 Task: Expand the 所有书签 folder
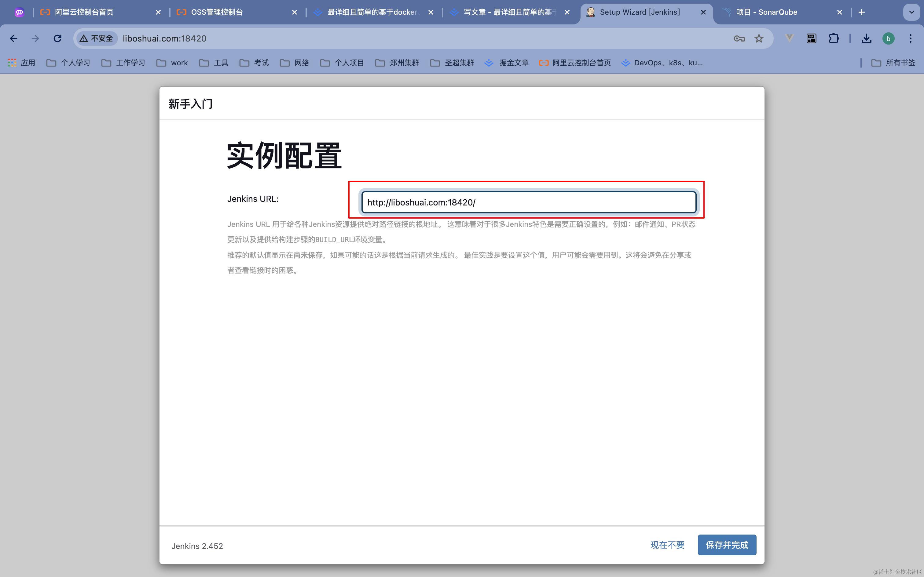[x=893, y=63]
